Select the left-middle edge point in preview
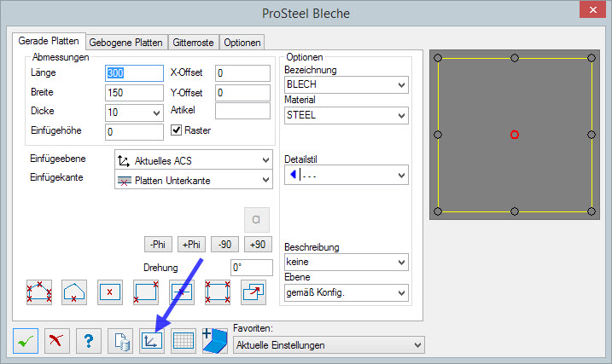This screenshot has width=612, height=364. pos(438,135)
